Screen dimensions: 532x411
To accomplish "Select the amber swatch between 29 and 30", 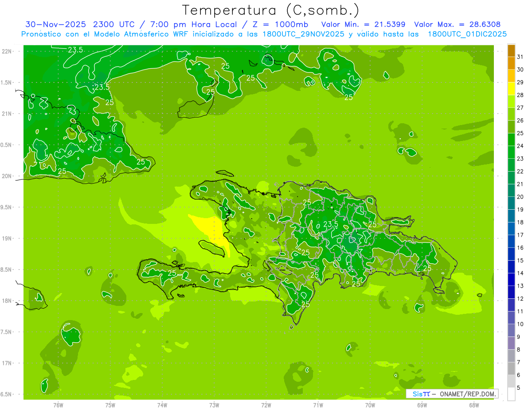I will [x=511, y=76].
